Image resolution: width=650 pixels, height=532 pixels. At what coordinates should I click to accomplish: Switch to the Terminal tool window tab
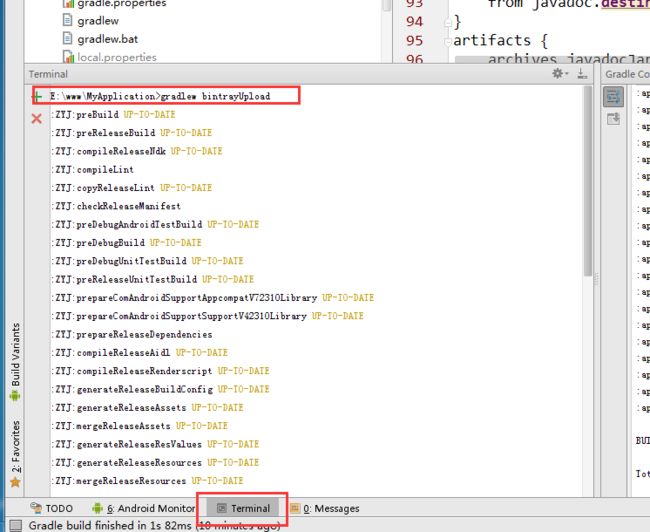pyautogui.click(x=243, y=508)
